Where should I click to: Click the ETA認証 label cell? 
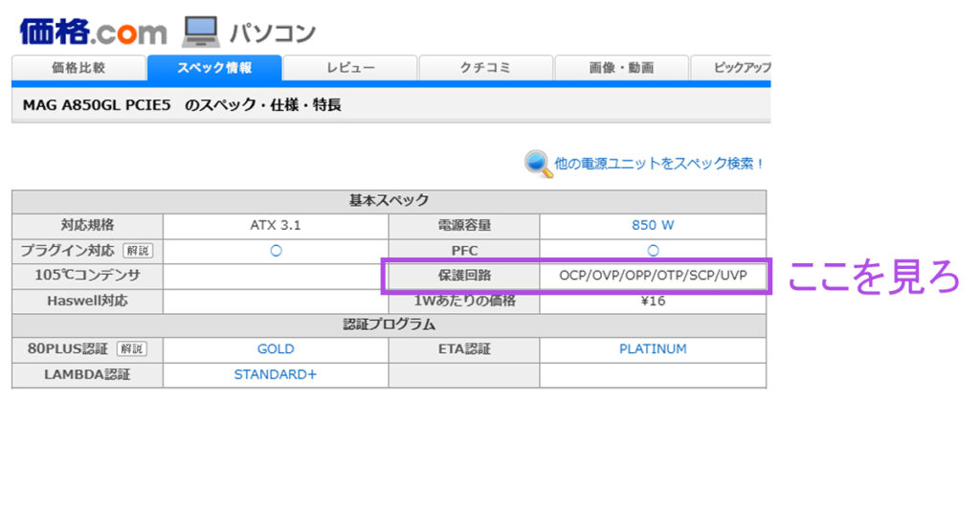464,348
